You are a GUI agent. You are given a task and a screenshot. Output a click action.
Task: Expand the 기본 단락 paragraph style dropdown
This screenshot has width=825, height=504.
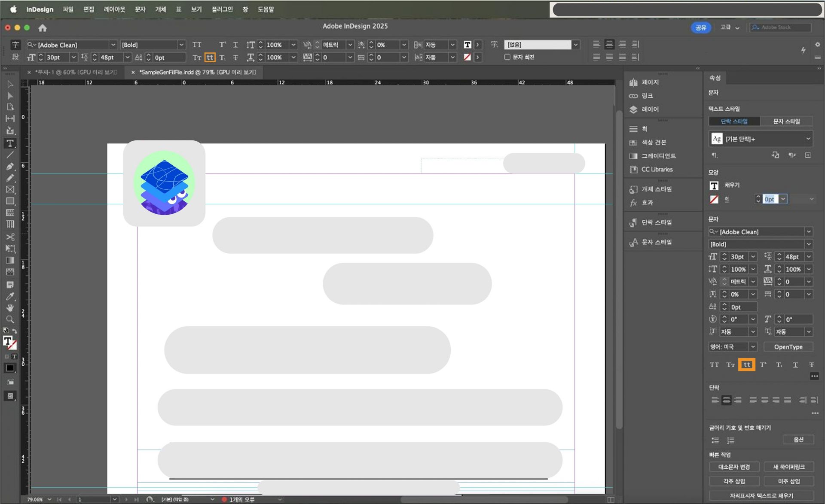tap(808, 139)
